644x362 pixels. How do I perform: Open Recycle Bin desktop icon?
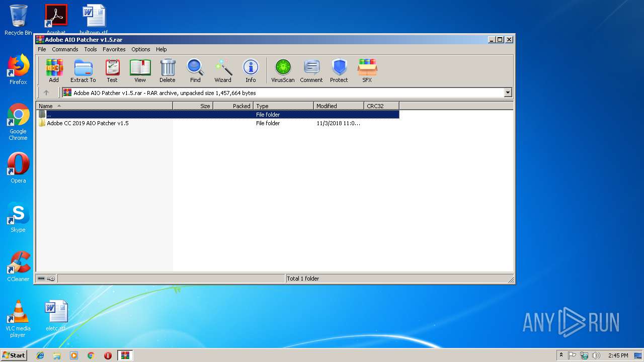[18, 20]
